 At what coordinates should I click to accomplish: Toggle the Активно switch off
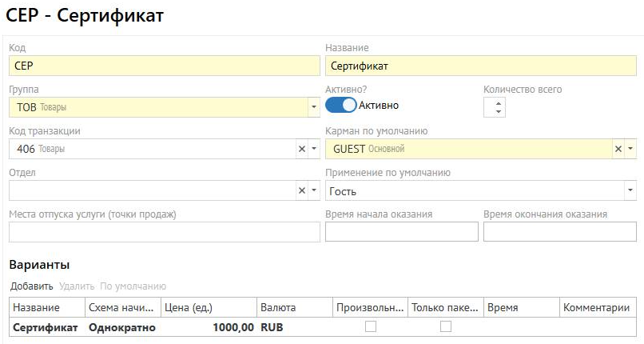[340, 106]
